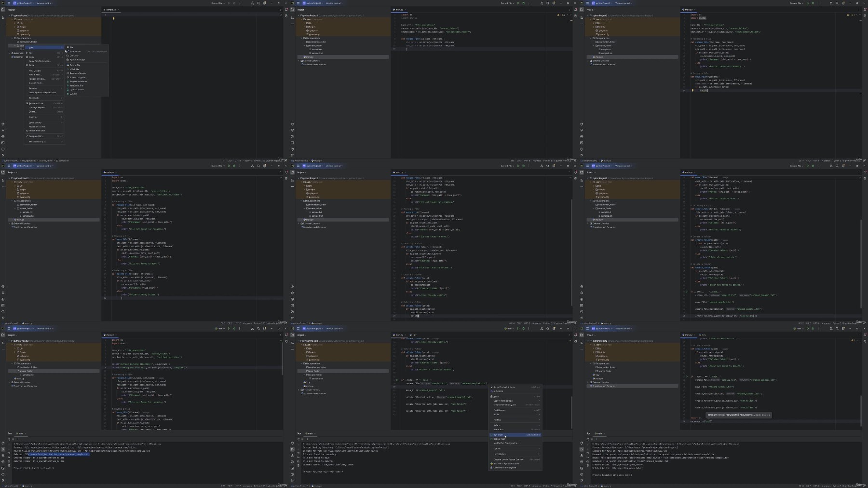Click the bug icon beside Debug 'main'
868x488 pixels.
(x=491, y=439)
